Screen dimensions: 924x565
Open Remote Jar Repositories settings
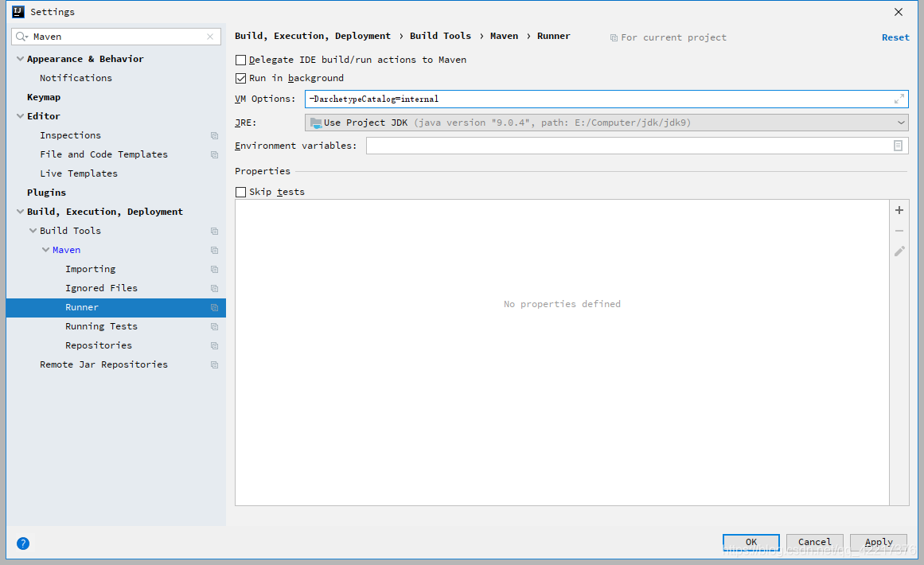click(103, 364)
